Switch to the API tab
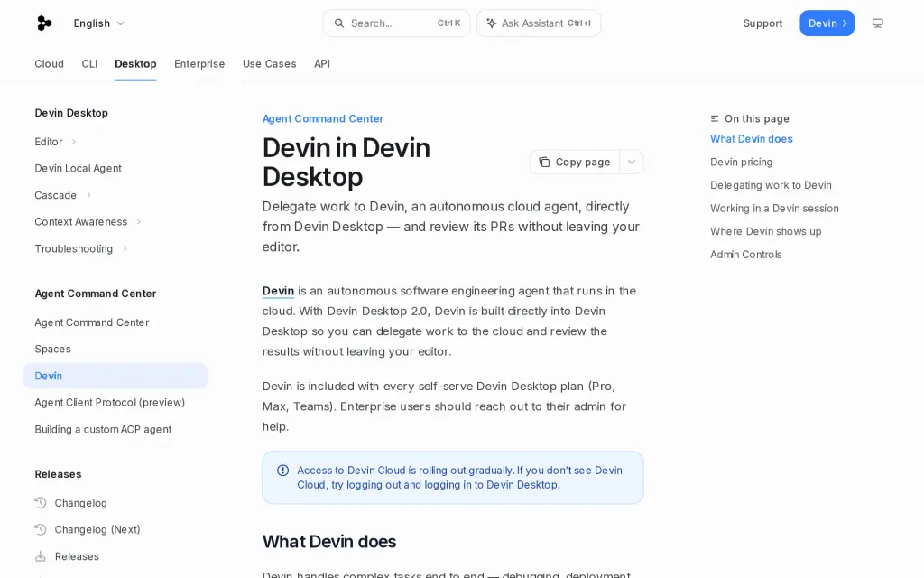The image size is (924, 578). pos(322,64)
